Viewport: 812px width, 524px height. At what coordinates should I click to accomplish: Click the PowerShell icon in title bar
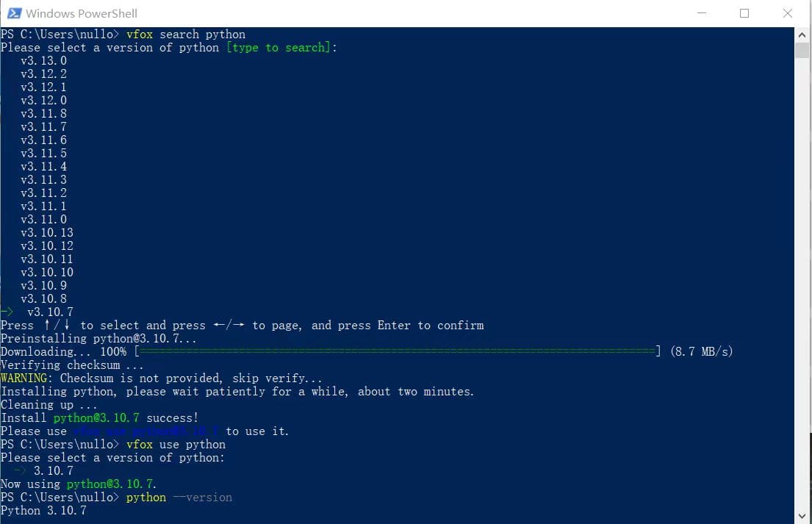(14, 13)
